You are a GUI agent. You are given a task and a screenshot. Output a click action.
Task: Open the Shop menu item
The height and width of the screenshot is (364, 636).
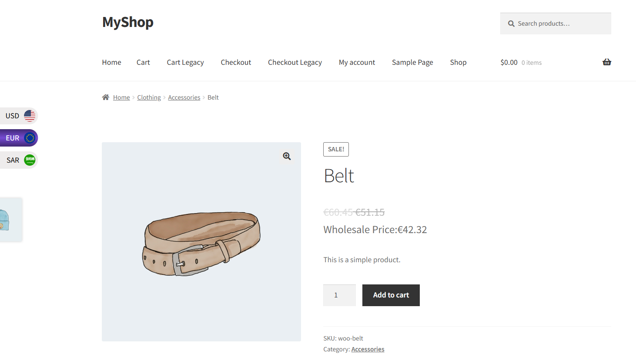pos(458,62)
